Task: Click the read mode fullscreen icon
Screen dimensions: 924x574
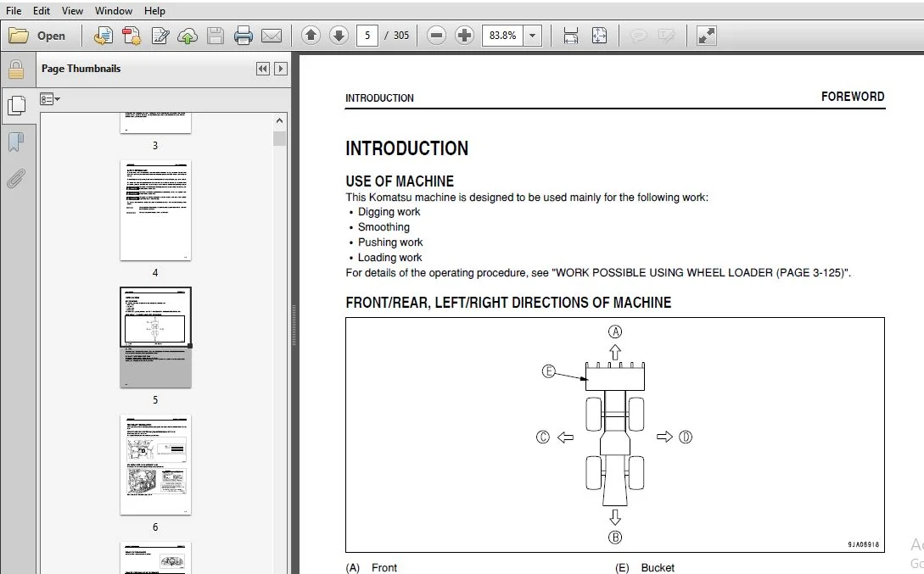Action: coord(706,36)
